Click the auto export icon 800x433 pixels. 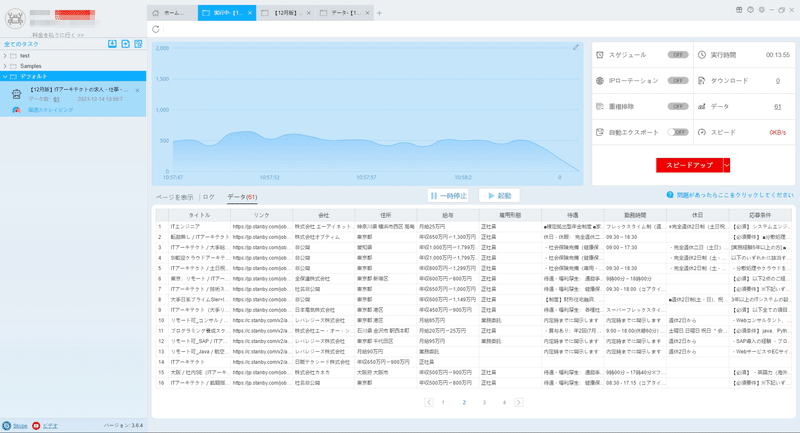pyautogui.click(x=600, y=132)
